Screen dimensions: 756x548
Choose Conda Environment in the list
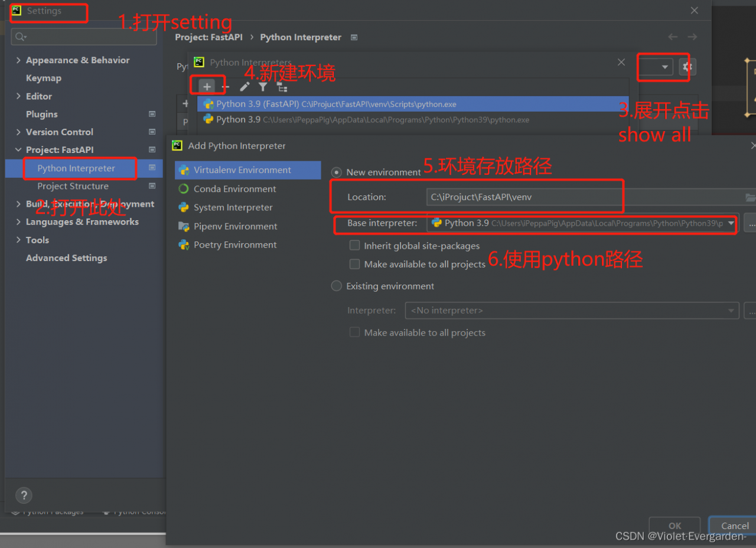click(x=248, y=189)
